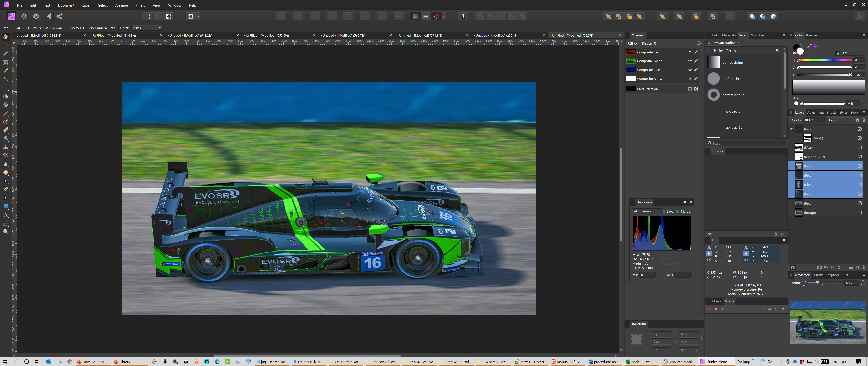Toggle visibility of Composite Green channel

click(x=689, y=61)
